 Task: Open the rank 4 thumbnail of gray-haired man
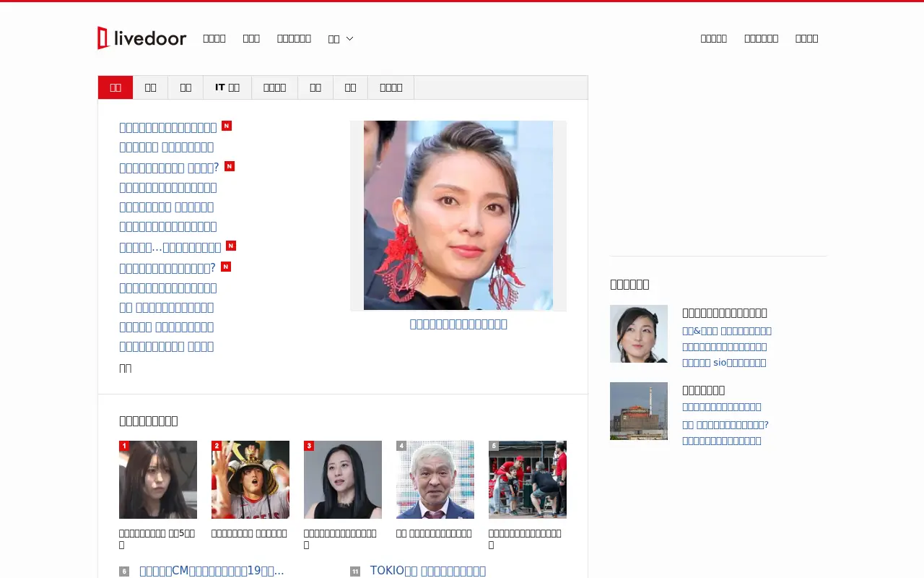pos(435,480)
